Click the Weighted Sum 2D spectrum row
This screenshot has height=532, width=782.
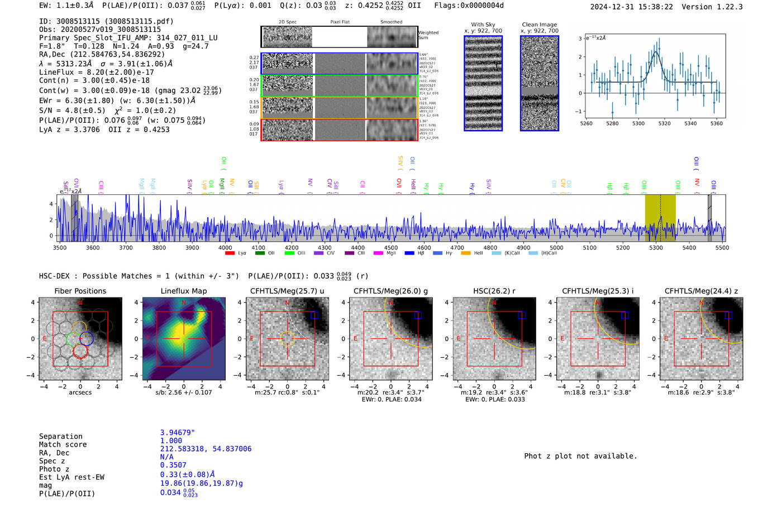339,37
